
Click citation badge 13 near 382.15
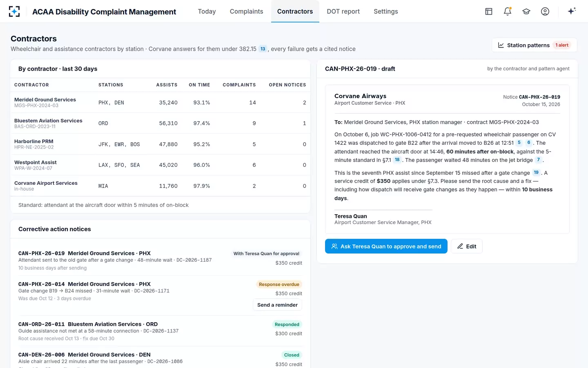pyautogui.click(x=263, y=49)
